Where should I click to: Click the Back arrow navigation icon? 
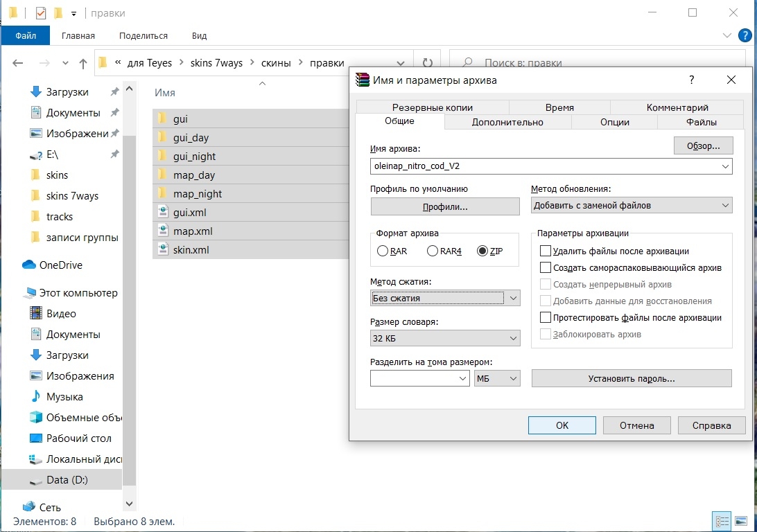pos(18,63)
